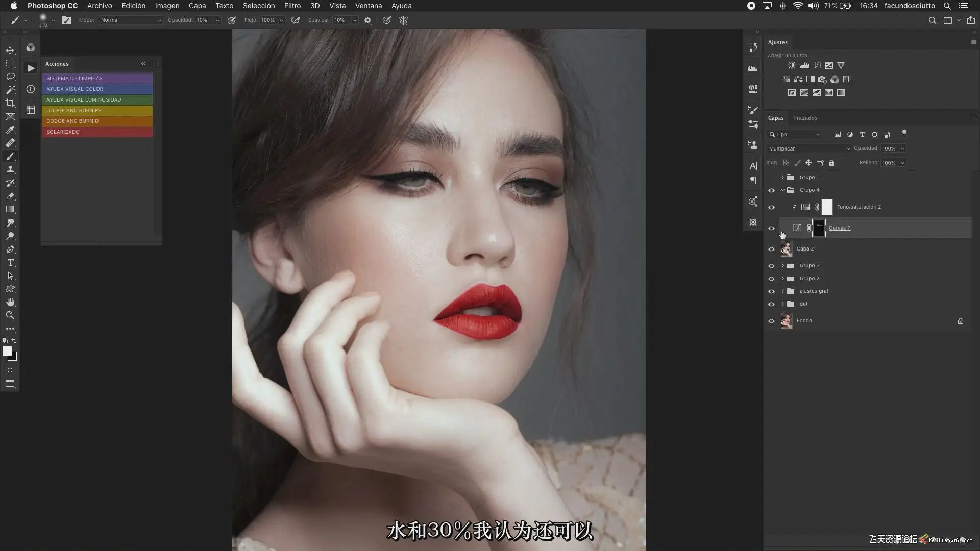This screenshot has width=980, height=551.
Task: Select the Eyedropper tool
Action: (10, 130)
